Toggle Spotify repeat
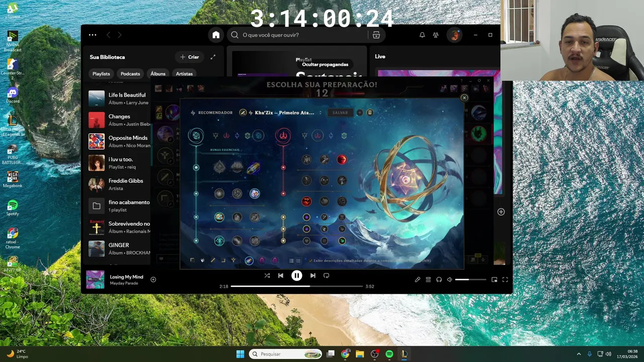 tap(326, 276)
